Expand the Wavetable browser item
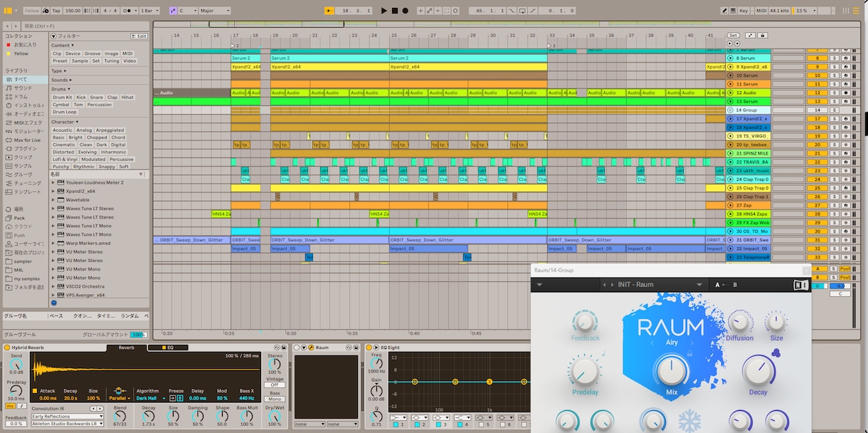 (53, 200)
